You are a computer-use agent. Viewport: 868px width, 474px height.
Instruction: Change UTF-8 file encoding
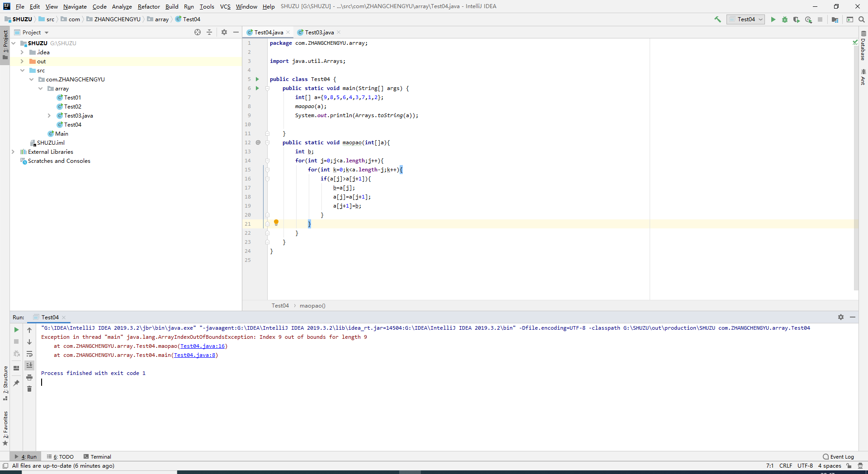pyautogui.click(x=805, y=465)
